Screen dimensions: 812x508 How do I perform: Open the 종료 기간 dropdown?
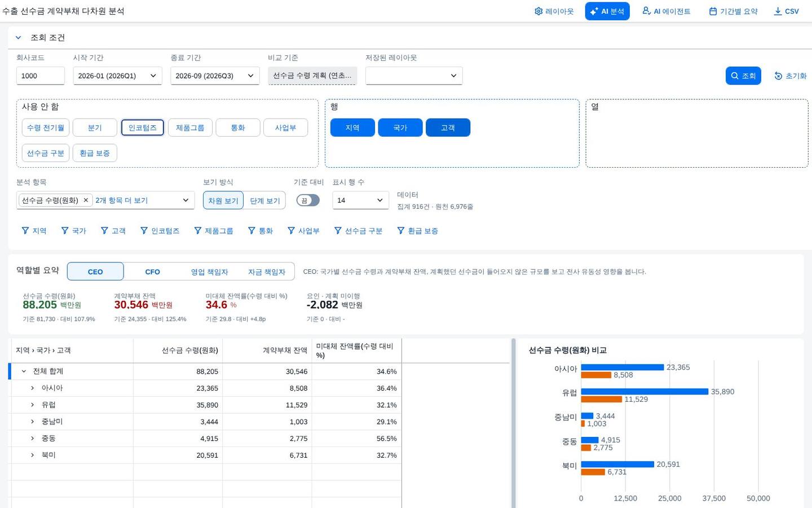click(215, 76)
